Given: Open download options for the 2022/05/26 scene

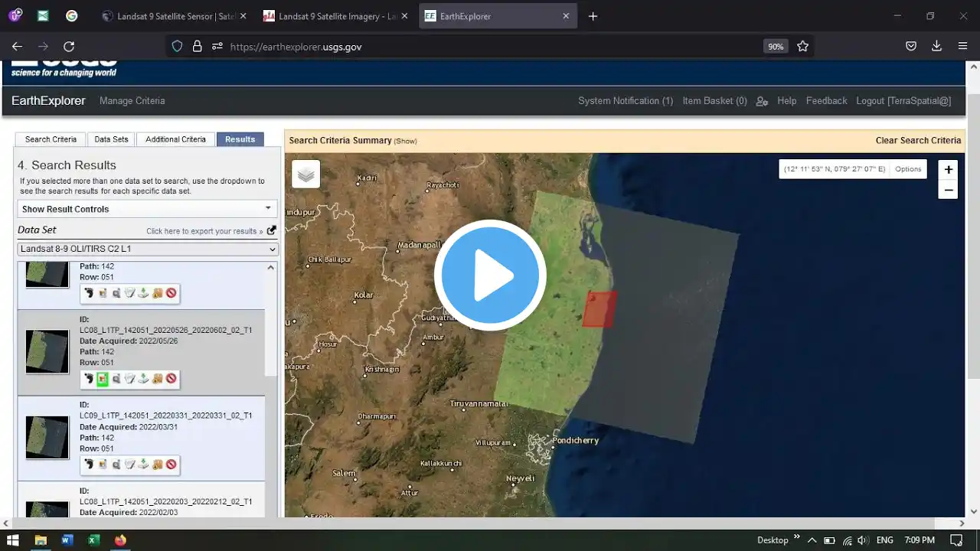Looking at the screenshot, I should pos(143,379).
